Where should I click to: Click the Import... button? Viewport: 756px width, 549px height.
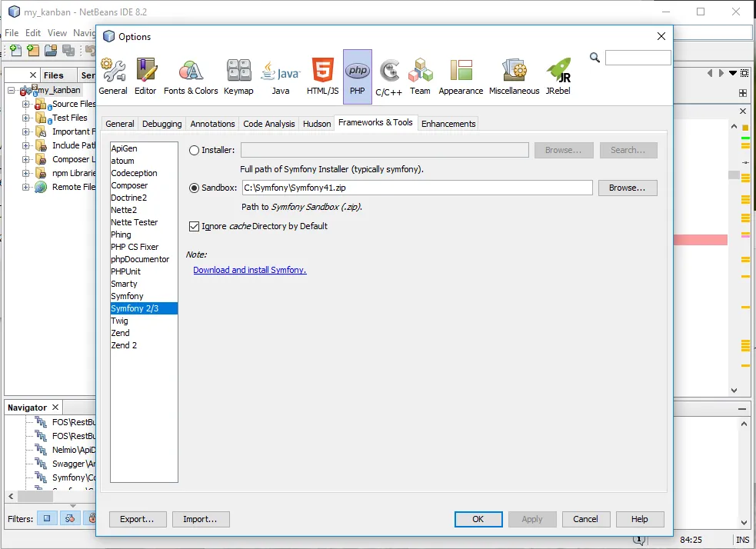click(201, 519)
